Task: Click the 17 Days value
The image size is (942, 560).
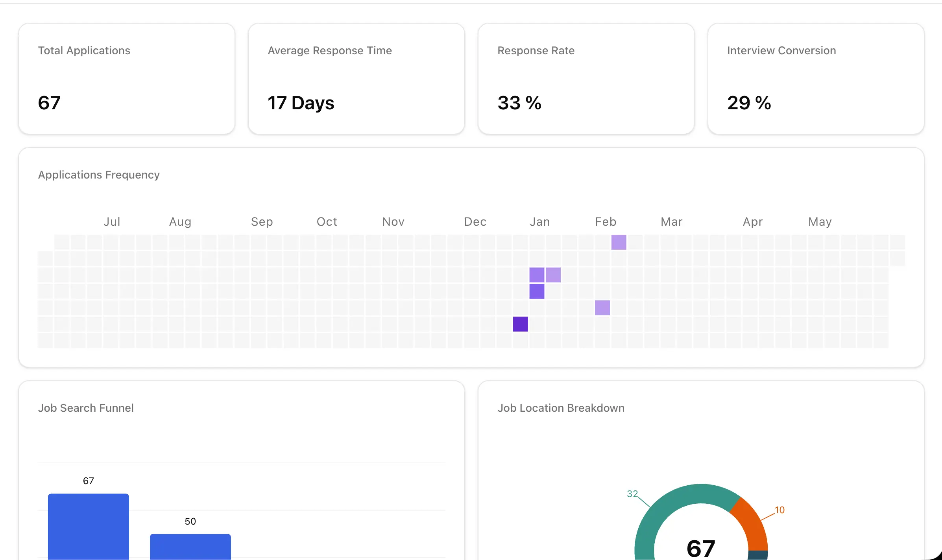Action: (x=301, y=103)
